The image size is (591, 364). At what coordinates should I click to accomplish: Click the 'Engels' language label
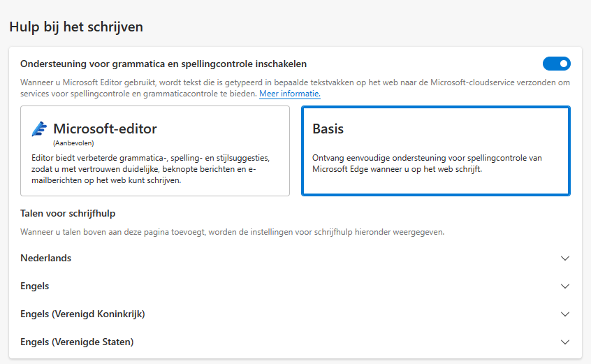(35, 286)
